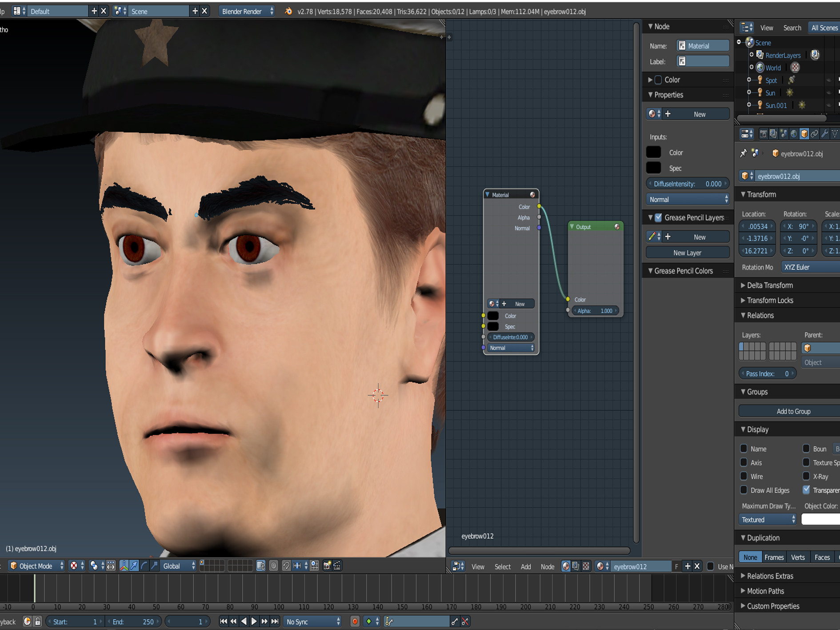Toggle the Grease Pencil Layers checkbox
Screen dimensions: 840x630
pyautogui.click(x=658, y=217)
